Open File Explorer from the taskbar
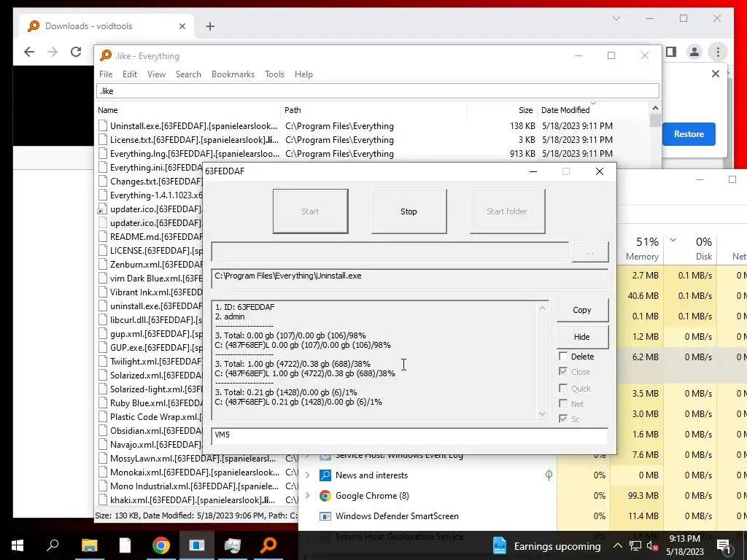 [x=89, y=545]
